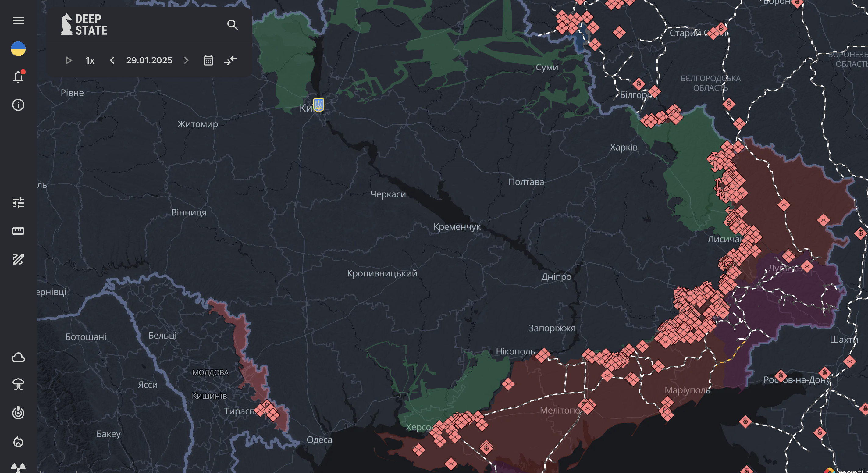The image size is (868, 473).
Task: Click the Deep State logo
Action: (x=84, y=25)
